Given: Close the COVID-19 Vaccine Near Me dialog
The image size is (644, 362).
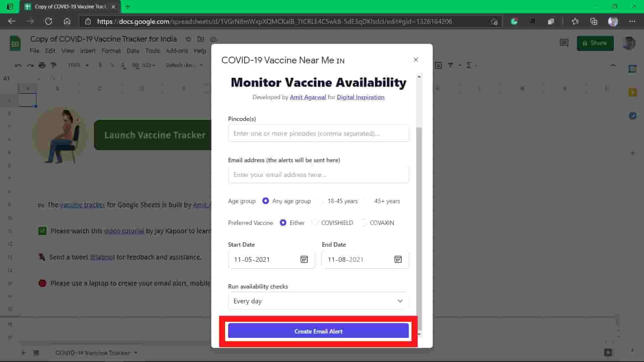Looking at the screenshot, I should click(416, 60).
